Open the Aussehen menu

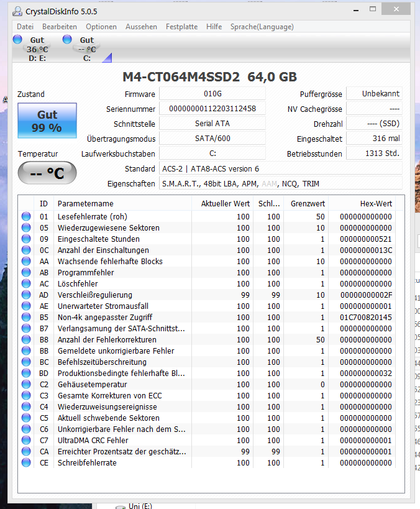[141, 27]
